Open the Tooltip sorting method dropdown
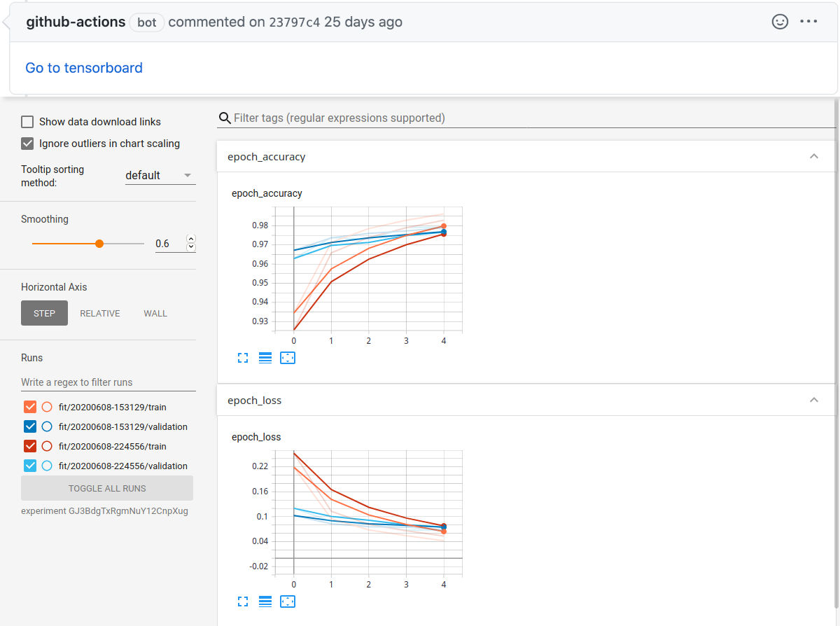Image resolution: width=840 pixels, height=626 pixels. [x=160, y=175]
